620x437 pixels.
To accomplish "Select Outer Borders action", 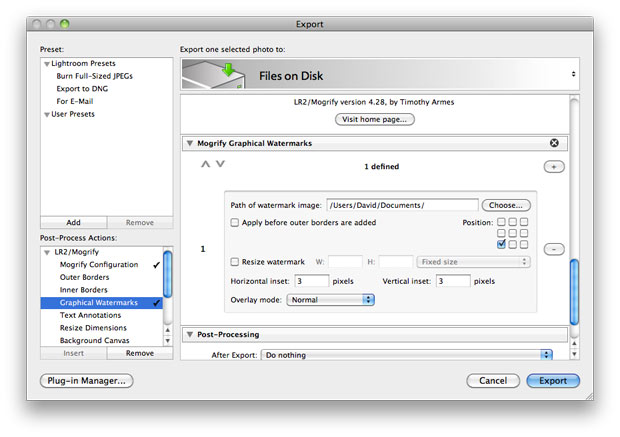I will 84,277.
